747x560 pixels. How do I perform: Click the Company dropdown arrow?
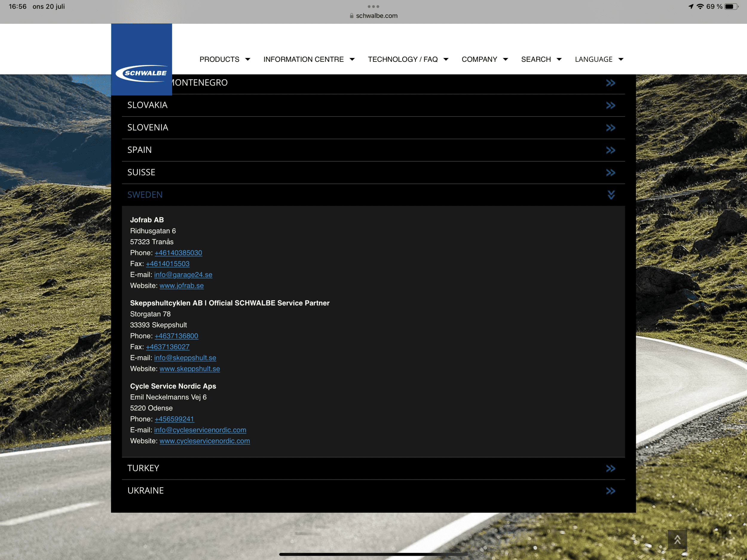click(x=506, y=59)
